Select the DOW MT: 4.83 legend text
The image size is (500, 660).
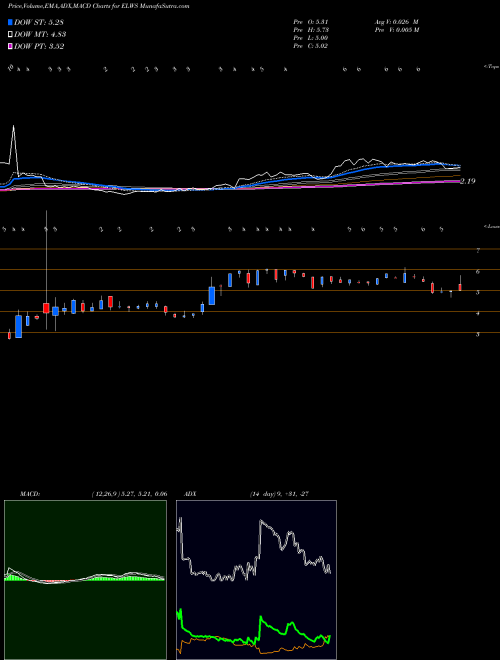40,35
